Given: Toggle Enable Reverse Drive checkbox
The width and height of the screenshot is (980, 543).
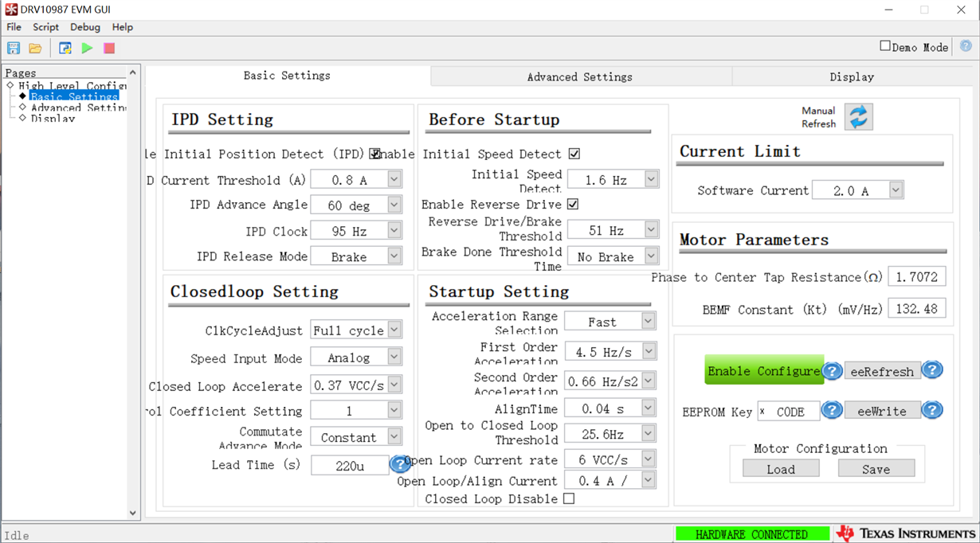Looking at the screenshot, I should (573, 205).
